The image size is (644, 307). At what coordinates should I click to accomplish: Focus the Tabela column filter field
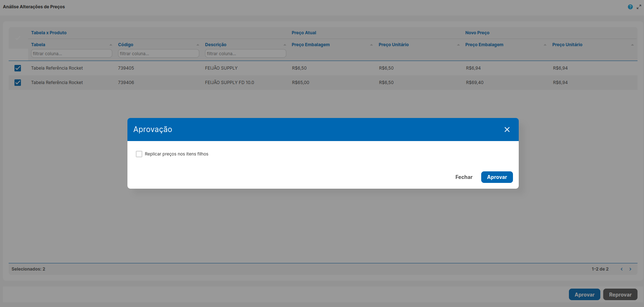pyautogui.click(x=71, y=54)
